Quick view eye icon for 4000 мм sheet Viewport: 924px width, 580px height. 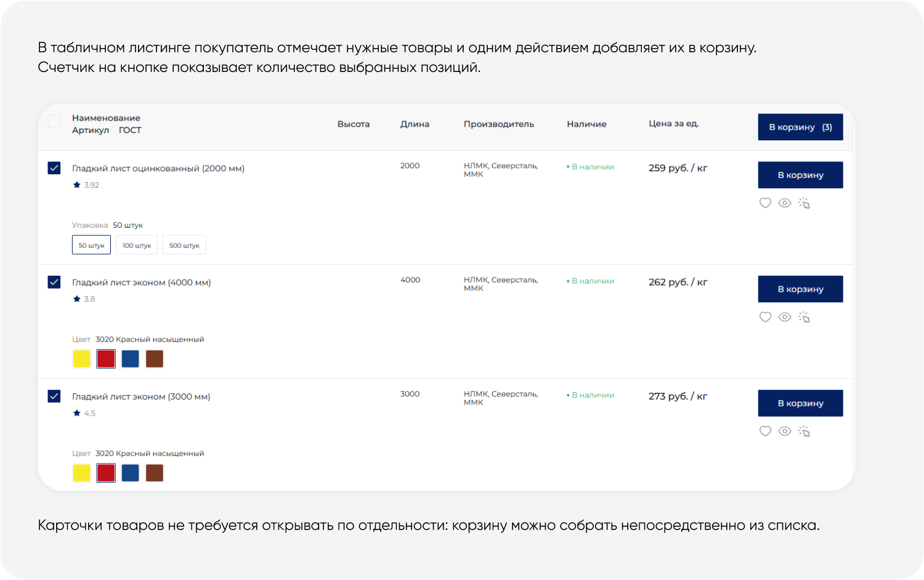[785, 317]
